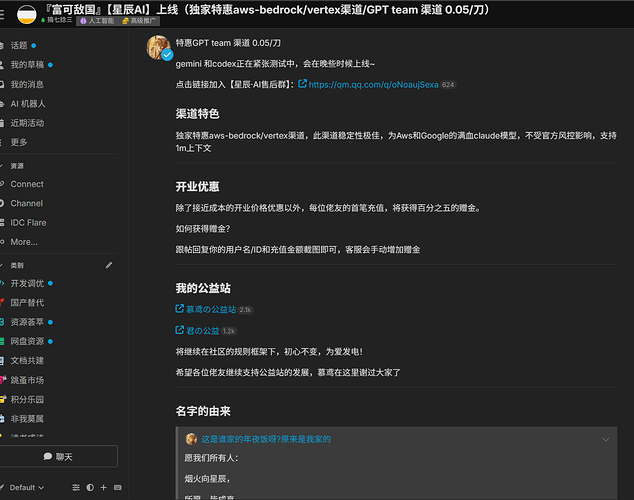Click the quote line 烟火向星辰,
Screen dimensions: 634x500
point(207,479)
